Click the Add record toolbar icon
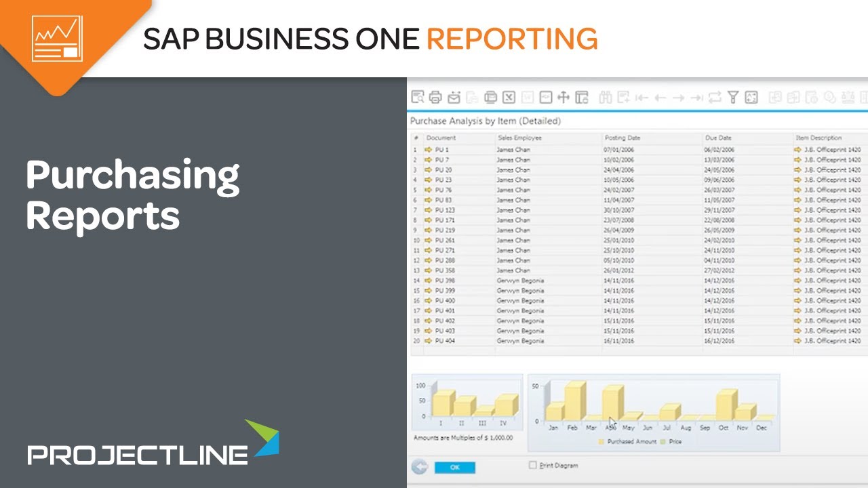This screenshot has height=488, width=868. pyautogui.click(x=624, y=98)
